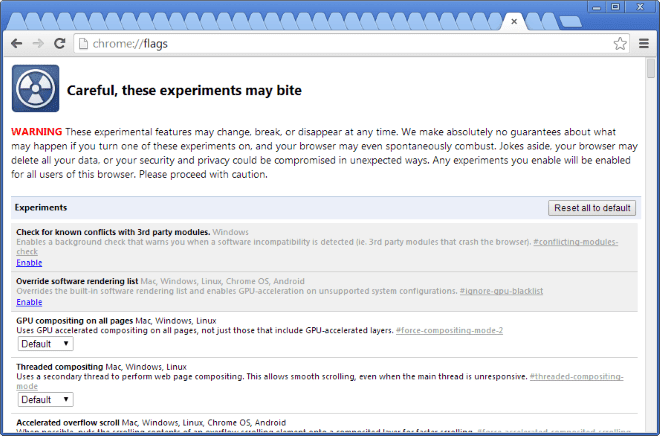Enable Override software rendering list
The height and width of the screenshot is (436, 660).
[x=29, y=302]
